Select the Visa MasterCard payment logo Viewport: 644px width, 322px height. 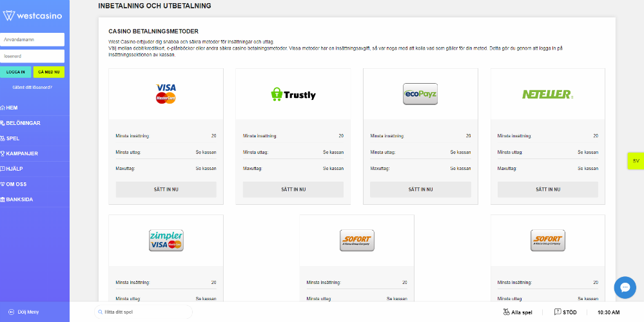tap(166, 94)
